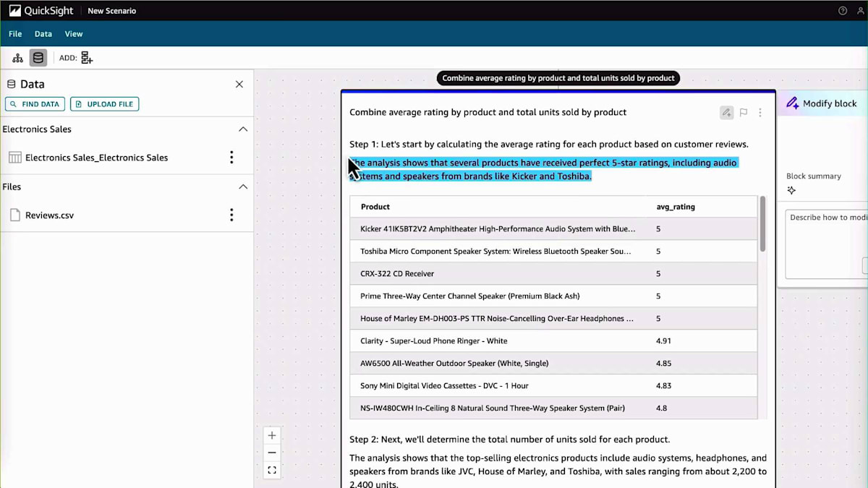Click the Product column header

(375, 207)
